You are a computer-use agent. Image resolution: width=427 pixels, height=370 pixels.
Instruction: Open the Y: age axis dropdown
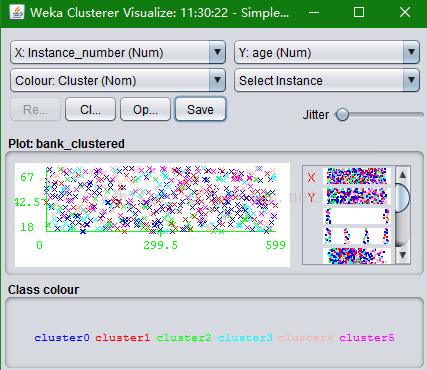tap(327, 52)
